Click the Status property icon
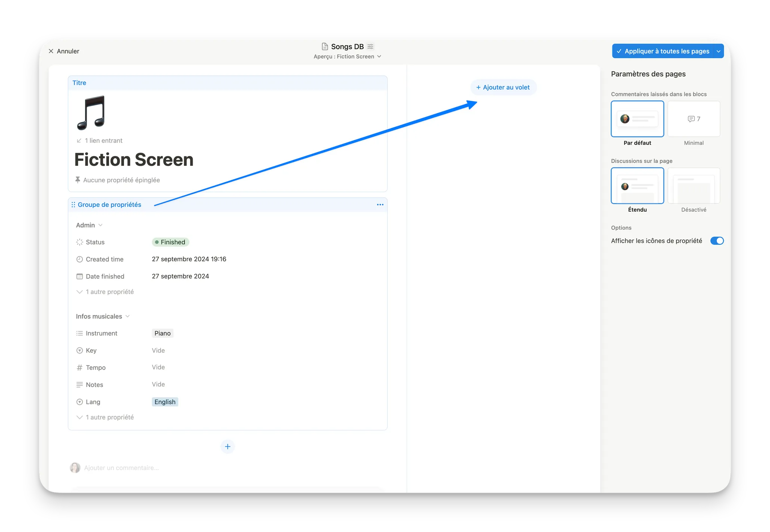This screenshot has height=532, width=770. 80,242
